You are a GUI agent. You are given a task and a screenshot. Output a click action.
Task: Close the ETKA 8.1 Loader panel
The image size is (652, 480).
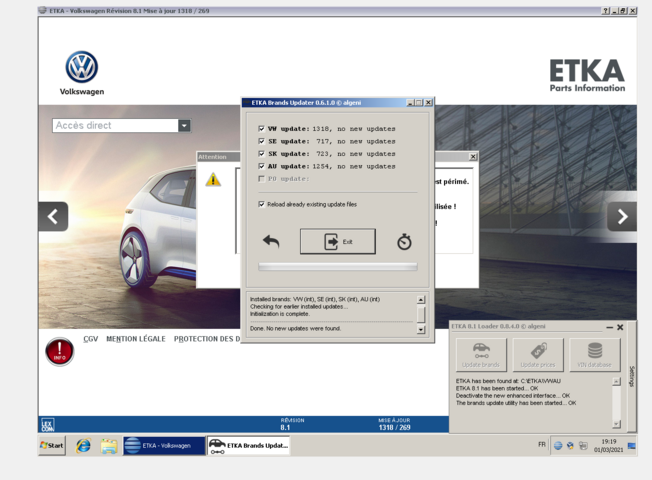(x=620, y=327)
